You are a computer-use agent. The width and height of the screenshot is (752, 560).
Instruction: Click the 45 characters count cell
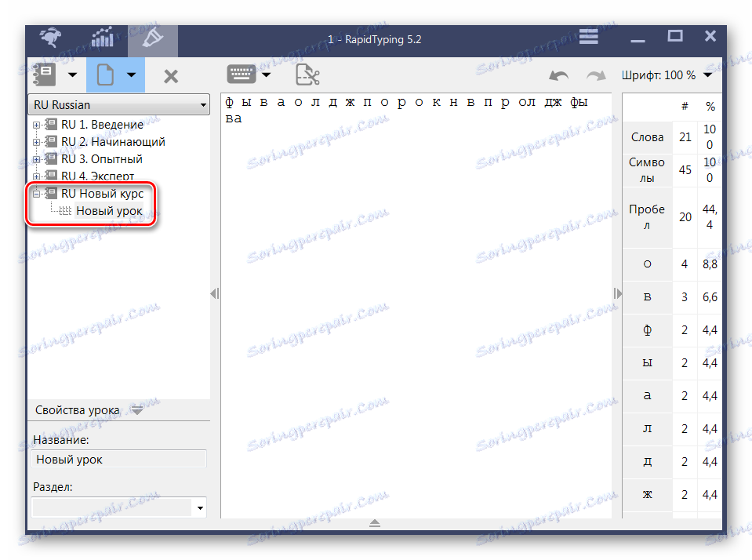click(x=685, y=170)
